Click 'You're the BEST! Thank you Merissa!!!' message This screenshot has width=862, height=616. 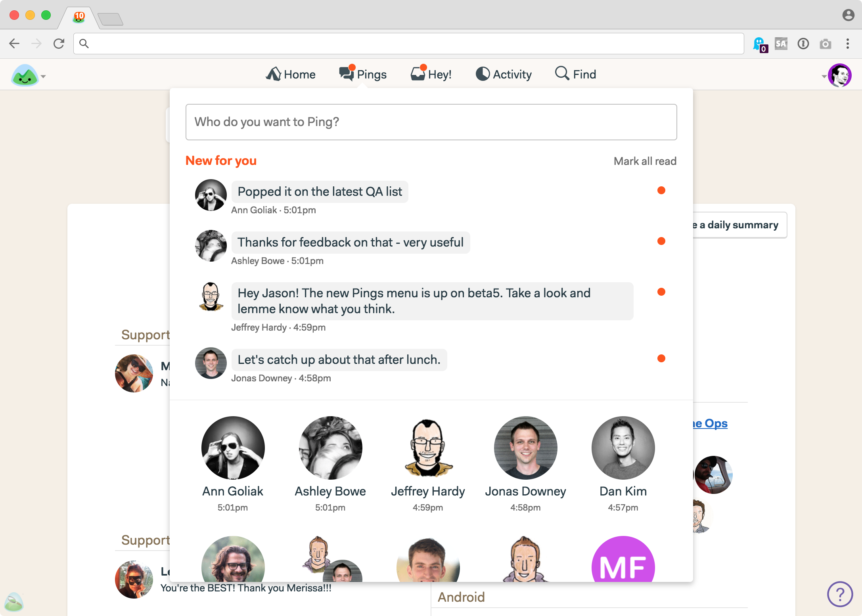click(246, 588)
